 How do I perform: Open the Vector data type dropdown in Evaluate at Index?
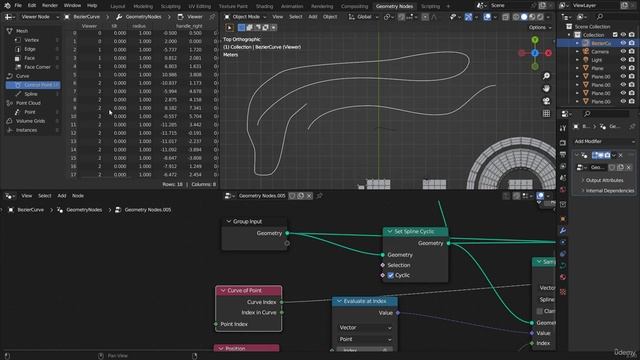tap(365, 328)
